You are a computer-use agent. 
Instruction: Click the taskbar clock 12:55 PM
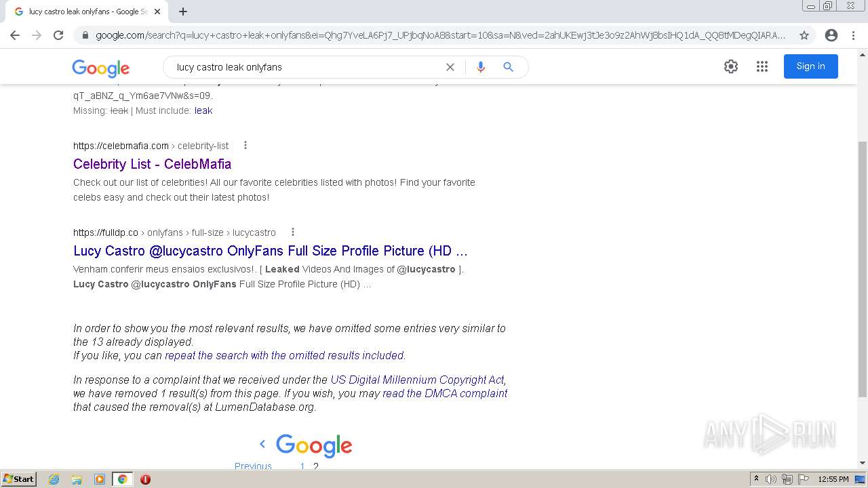click(833, 479)
